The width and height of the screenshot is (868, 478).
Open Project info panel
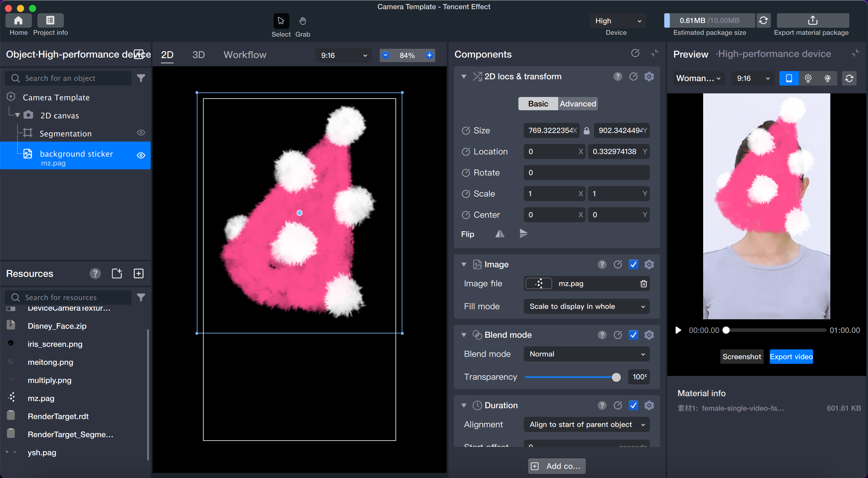(50, 20)
